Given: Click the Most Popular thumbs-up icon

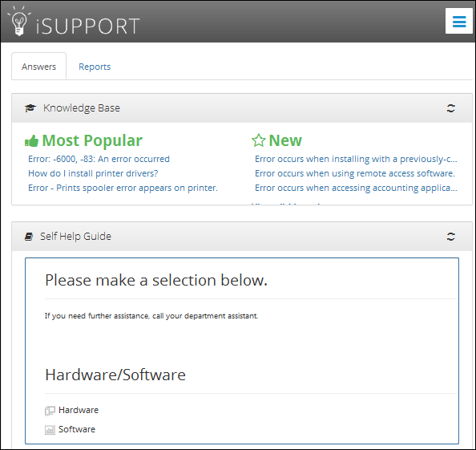Looking at the screenshot, I should tap(31, 140).
